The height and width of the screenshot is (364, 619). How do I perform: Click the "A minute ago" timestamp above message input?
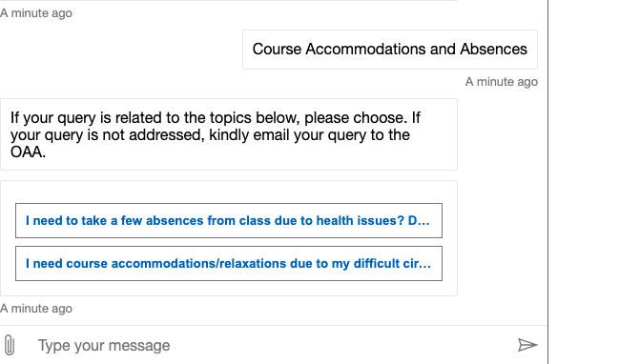pos(36,309)
